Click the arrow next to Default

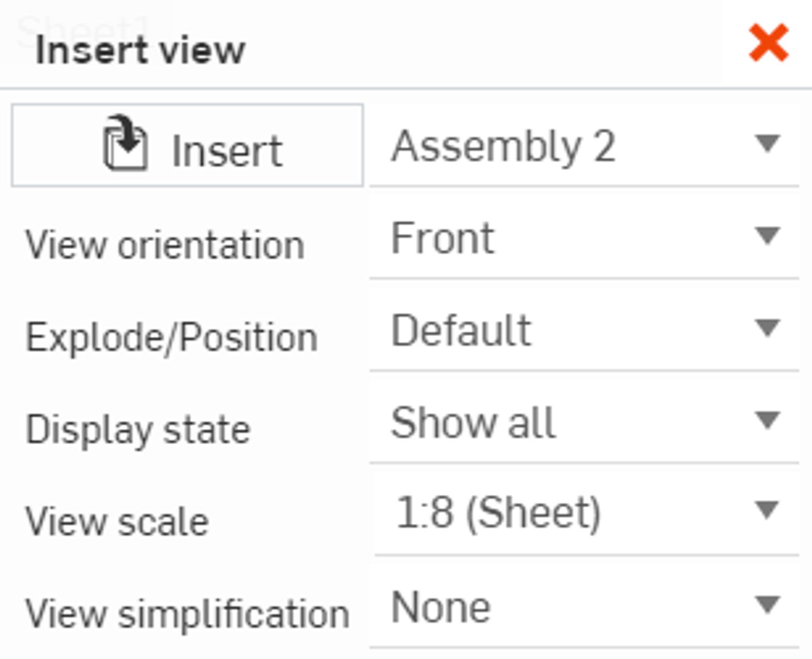pos(767,328)
